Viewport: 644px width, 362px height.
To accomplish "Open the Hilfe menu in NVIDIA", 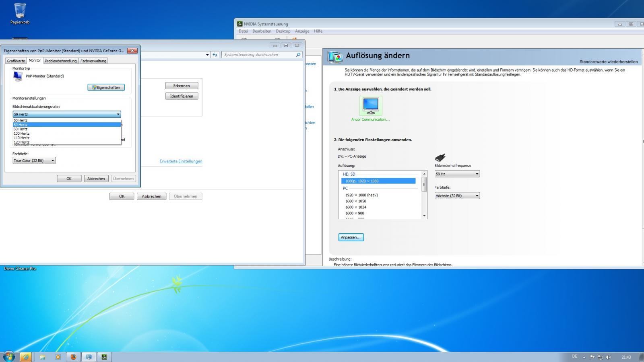I will click(318, 31).
